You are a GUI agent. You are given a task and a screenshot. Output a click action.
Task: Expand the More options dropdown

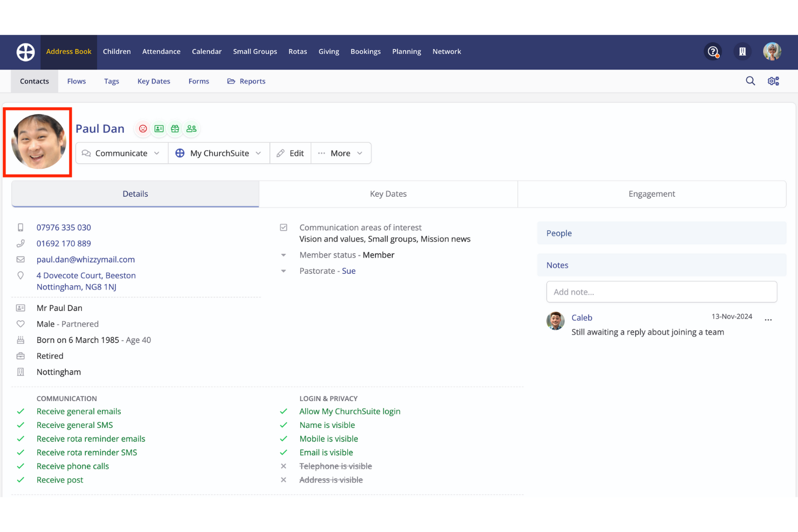point(341,153)
